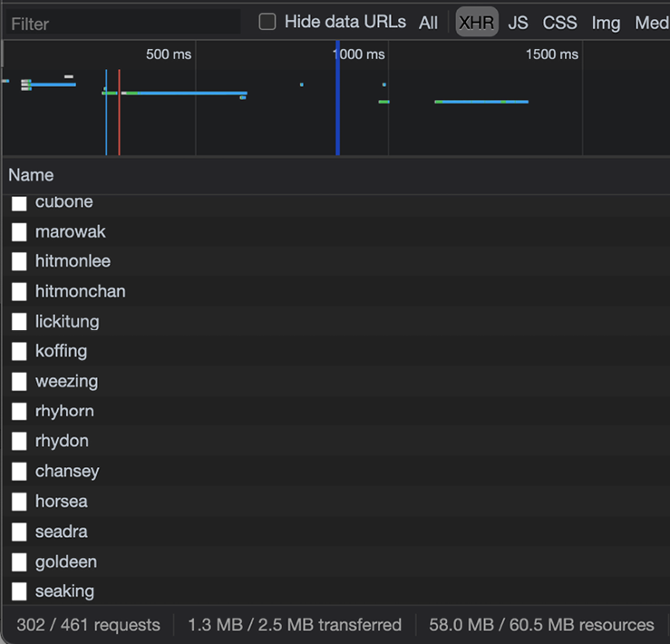670x644 pixels.
Task: Filter requests by JS type
Action: [518, 23]
